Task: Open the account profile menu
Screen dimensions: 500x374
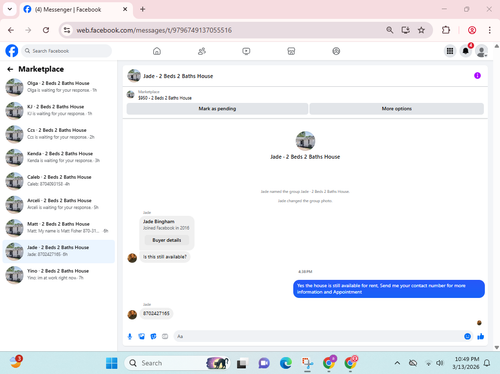Action: tap(481, 51)
